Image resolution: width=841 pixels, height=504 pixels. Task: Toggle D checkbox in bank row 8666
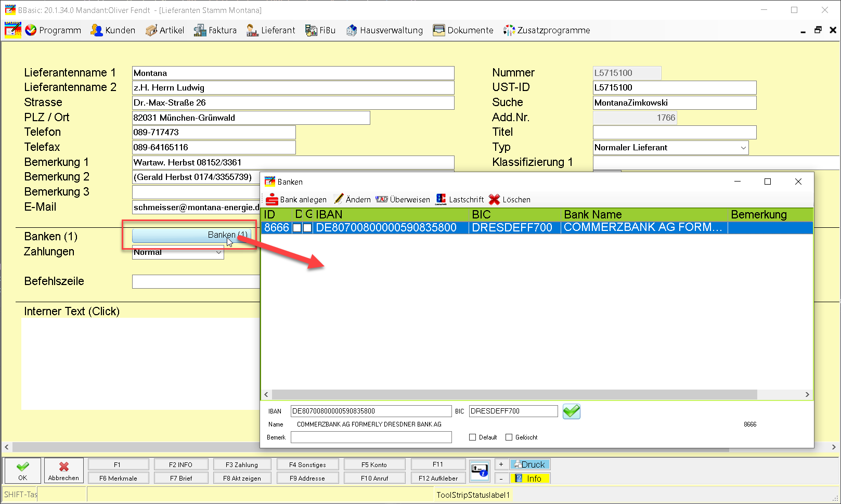(297, 228)
